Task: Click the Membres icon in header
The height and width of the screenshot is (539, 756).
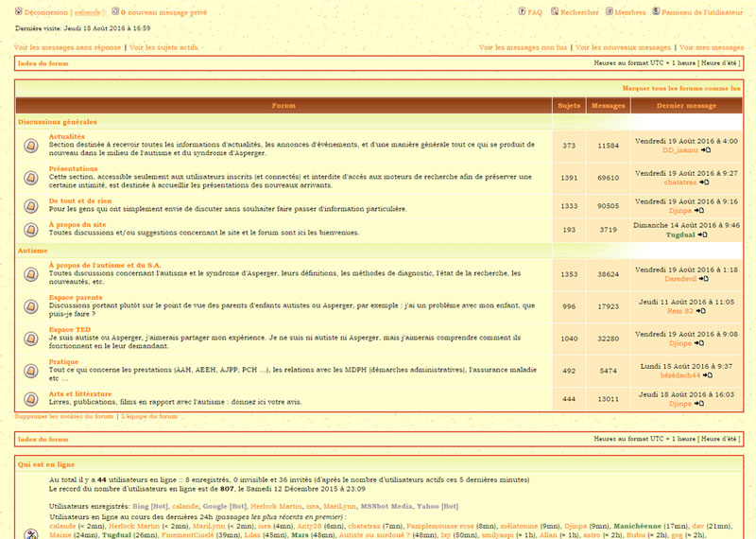Action: (x=610, y=11)
